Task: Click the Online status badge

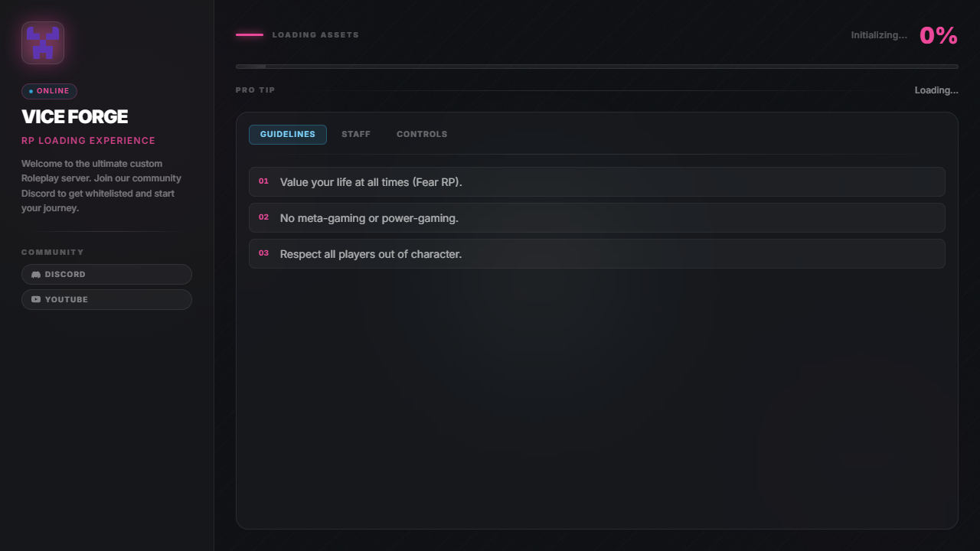Action: [49, 91]
